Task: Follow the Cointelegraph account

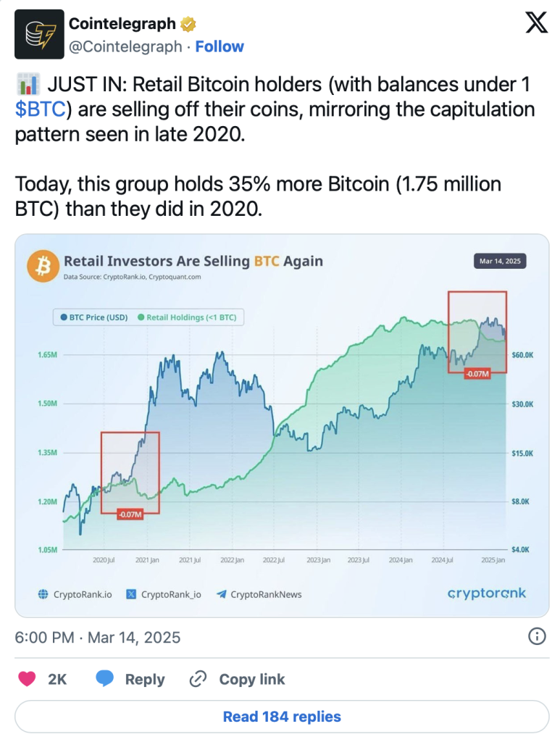Action: [220, 46]
